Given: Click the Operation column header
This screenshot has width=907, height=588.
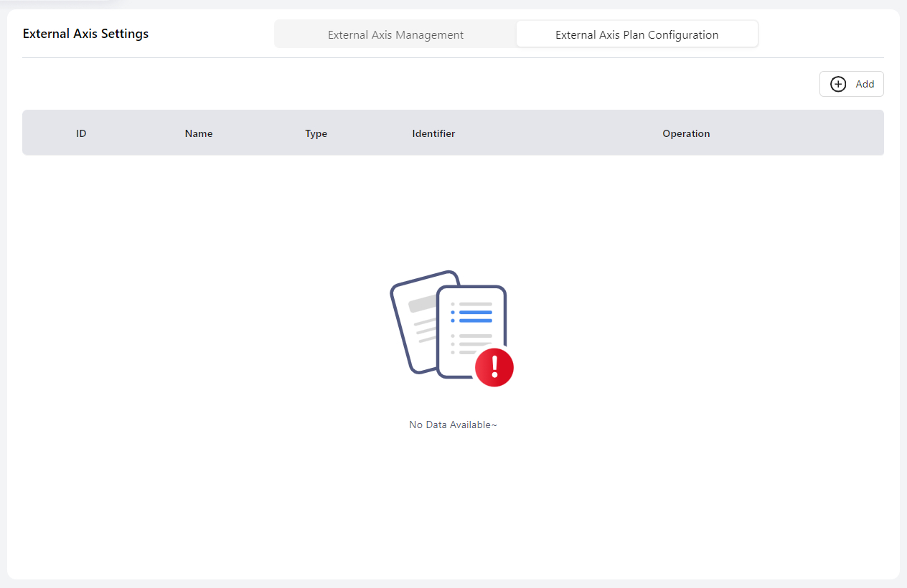Looking at the screenshot, I should pos(686,133).
